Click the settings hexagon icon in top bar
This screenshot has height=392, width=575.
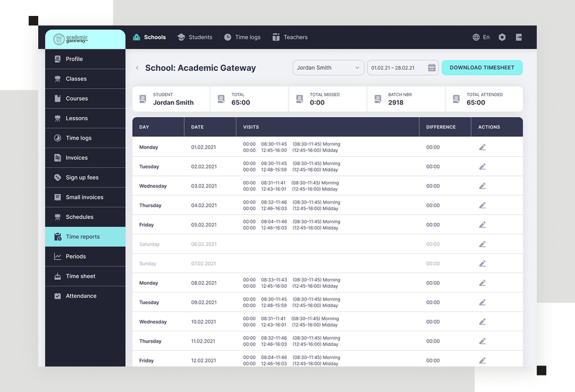coord(502,37)
